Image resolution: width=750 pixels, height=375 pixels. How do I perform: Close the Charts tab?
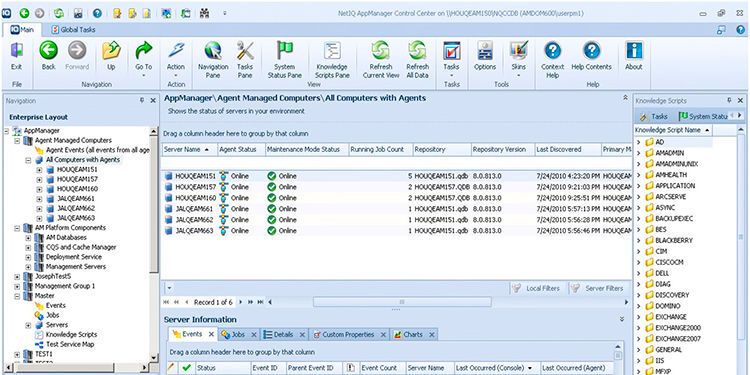(432, 335)
